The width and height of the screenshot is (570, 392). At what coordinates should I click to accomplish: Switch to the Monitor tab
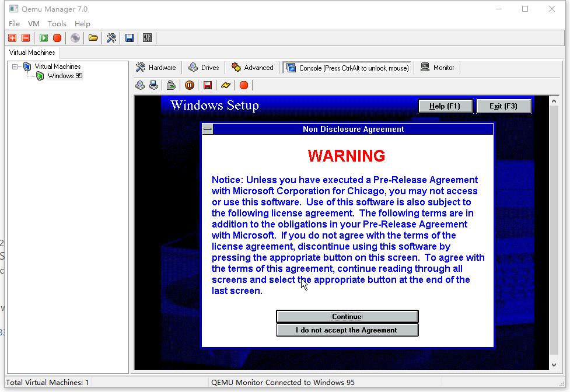438,68
